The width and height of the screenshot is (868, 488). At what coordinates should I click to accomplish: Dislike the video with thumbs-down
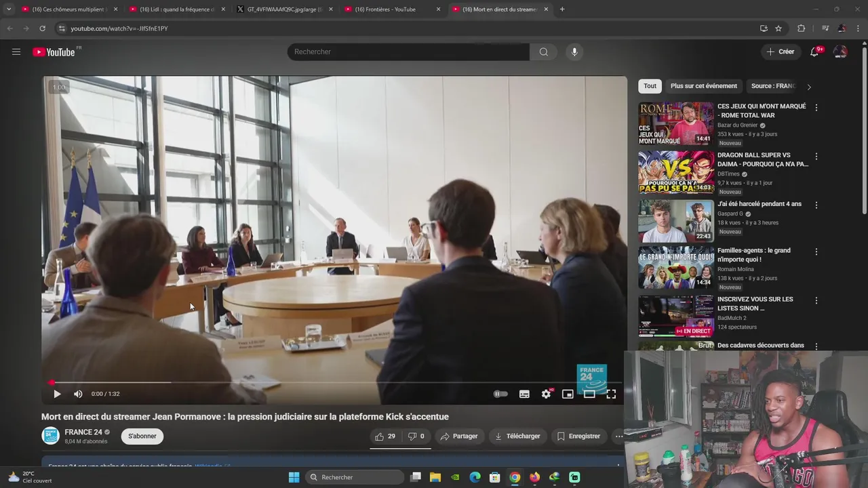(x=416, y=436)
